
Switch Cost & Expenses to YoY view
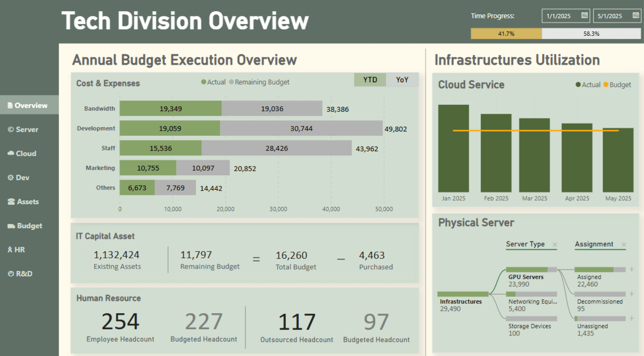tap(402, 80)
